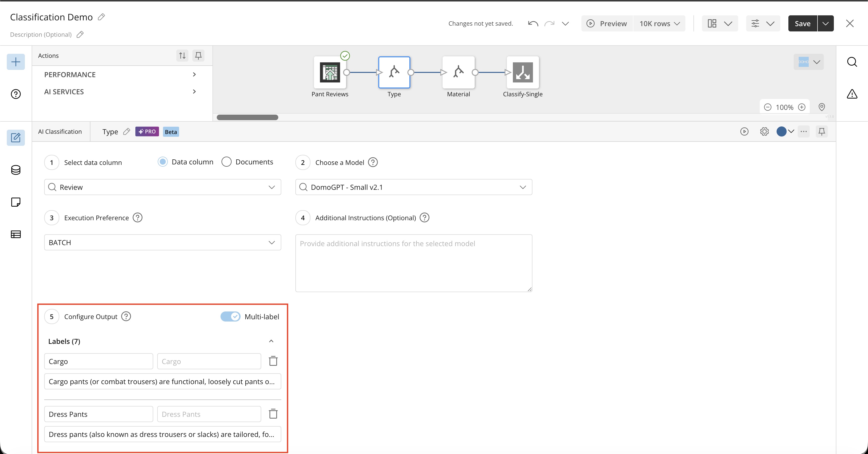The height and width of the screenshot is (454, 868).
Task: Run preview on this tile
Action: [744, 131]
